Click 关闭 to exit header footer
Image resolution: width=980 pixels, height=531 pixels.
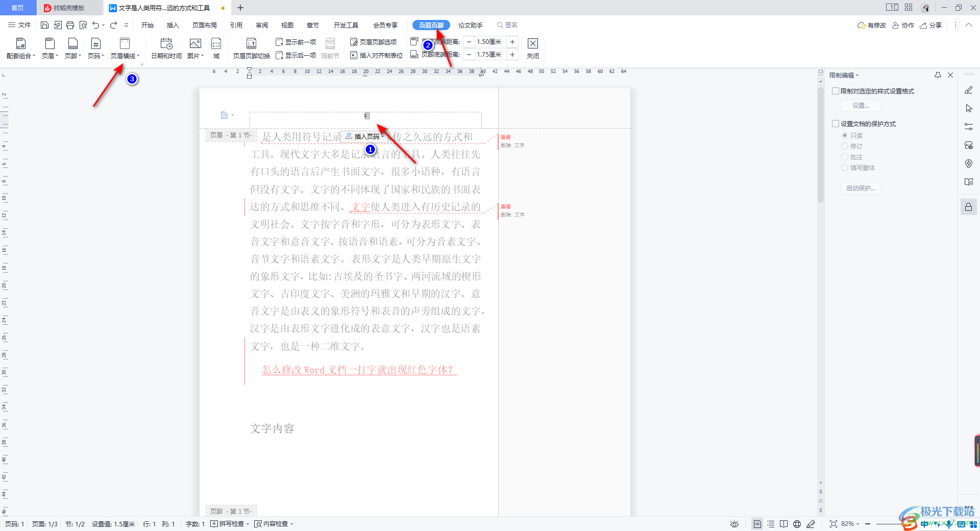point(533,49)
